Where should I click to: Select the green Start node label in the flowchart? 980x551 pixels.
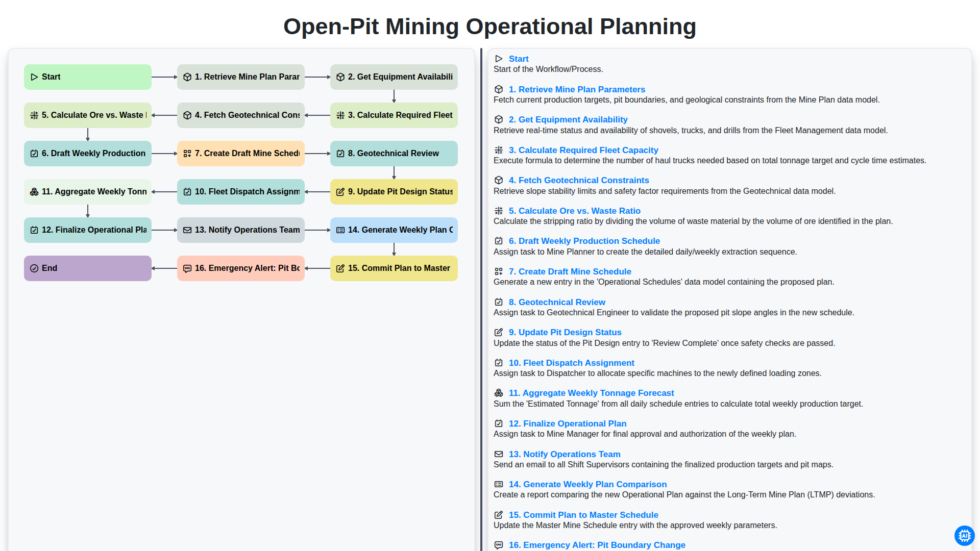[51, 77]
